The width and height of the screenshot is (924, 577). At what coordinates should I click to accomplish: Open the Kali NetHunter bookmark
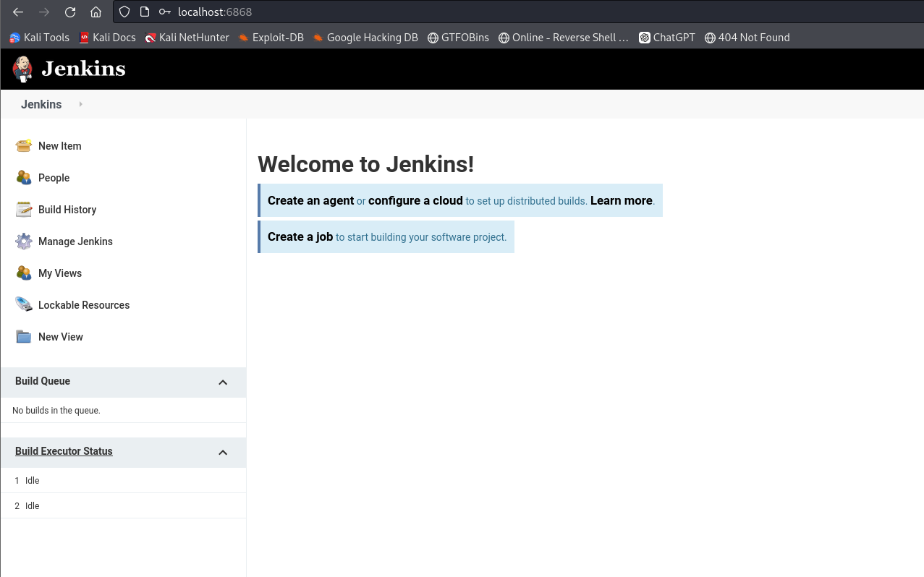click(x=187, y=38)
